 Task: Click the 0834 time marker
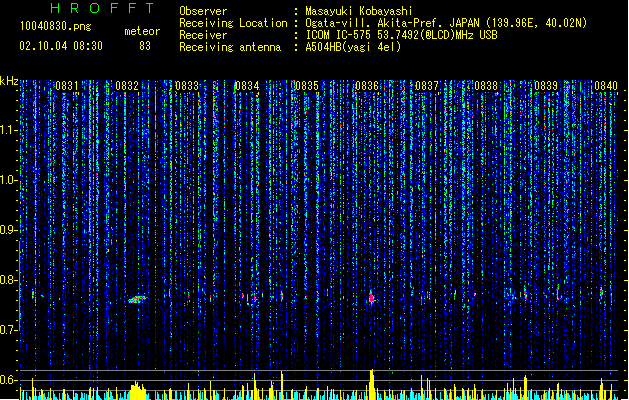coord(247,86)
